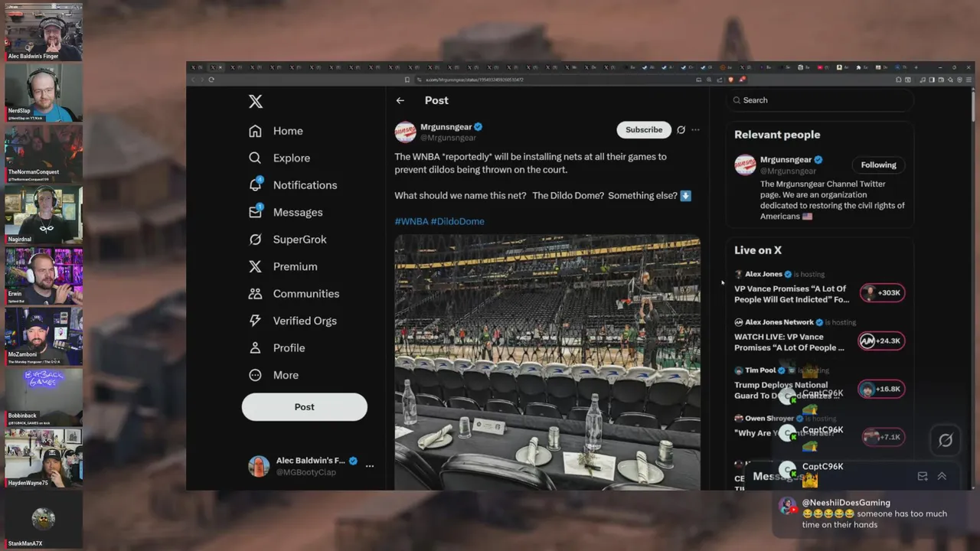
Task: Click the #DildoDome hashtag link
Action: click(x=458, y=221)
